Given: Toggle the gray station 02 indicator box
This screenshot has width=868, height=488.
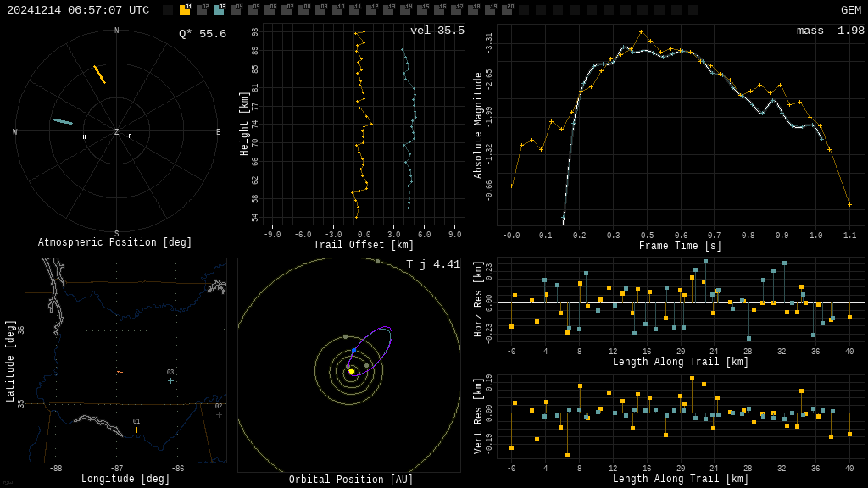Looking at the screenshot, I should tap(202, 10).
